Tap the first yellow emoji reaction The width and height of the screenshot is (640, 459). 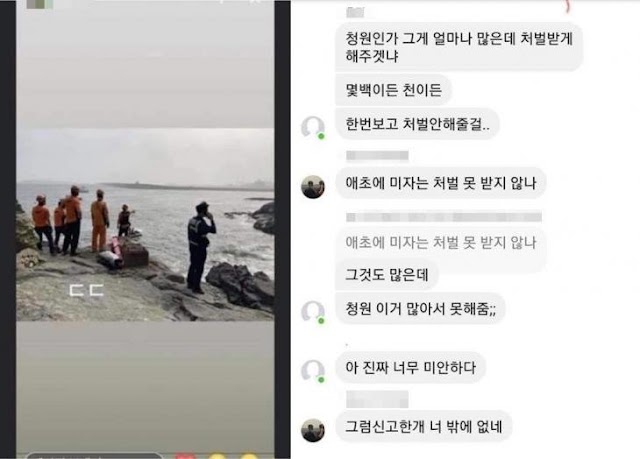(217, 456)
